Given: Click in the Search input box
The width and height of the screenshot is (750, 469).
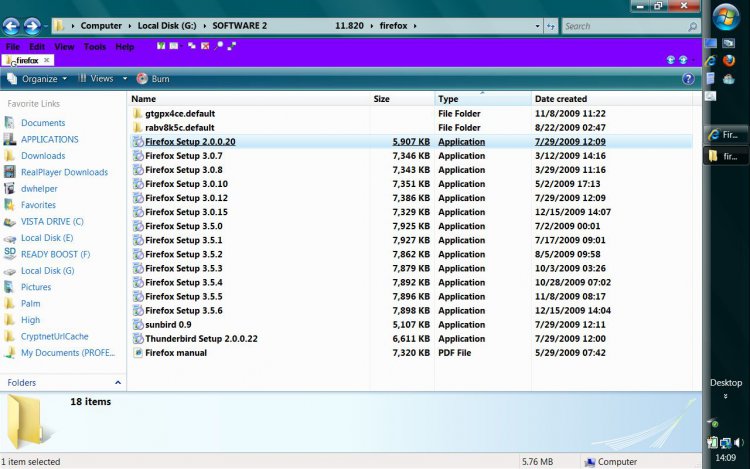Looking at the screenshot, I should (x=624, y=26).
